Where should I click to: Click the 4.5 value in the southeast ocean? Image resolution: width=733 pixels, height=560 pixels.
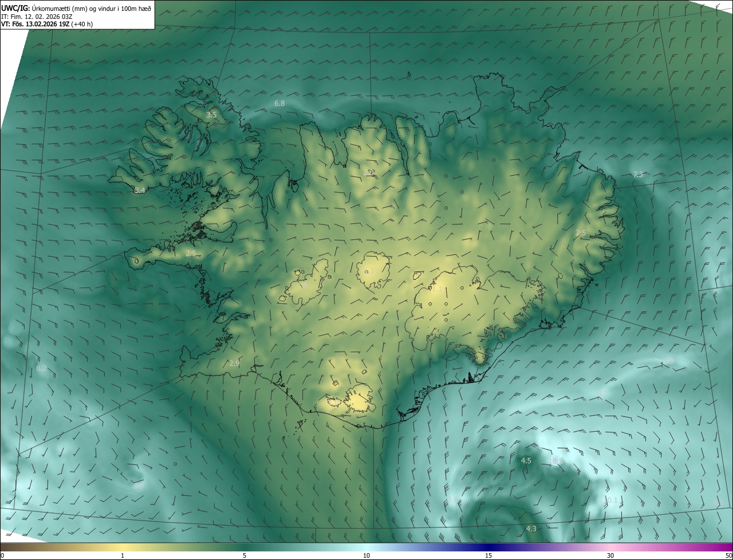(526, 461)
